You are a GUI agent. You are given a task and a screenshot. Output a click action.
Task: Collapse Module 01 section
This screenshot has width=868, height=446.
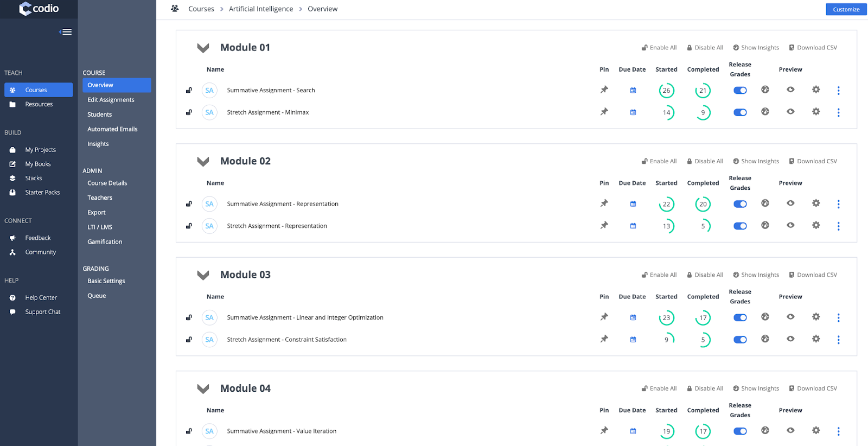click(x=203, y=48)
